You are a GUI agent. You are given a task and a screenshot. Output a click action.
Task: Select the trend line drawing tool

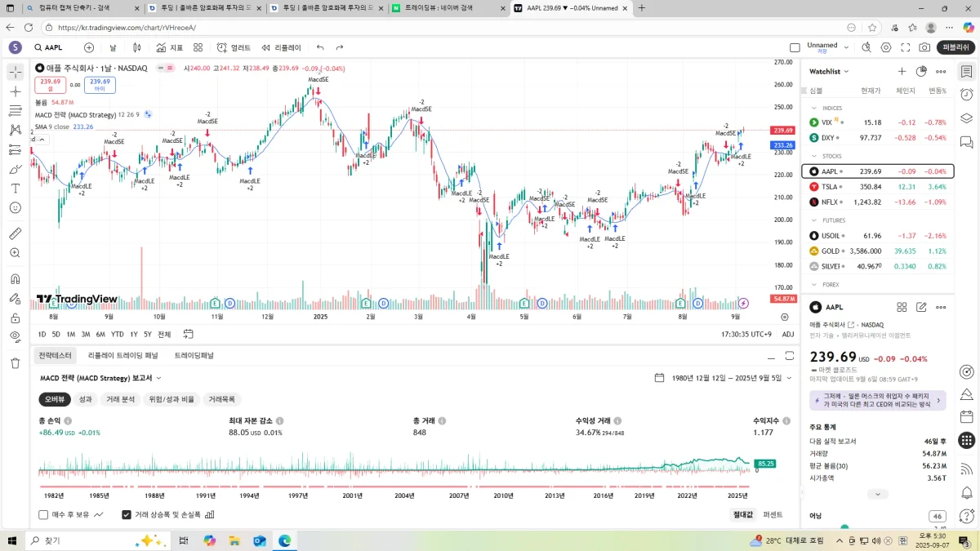coord(16,91)
